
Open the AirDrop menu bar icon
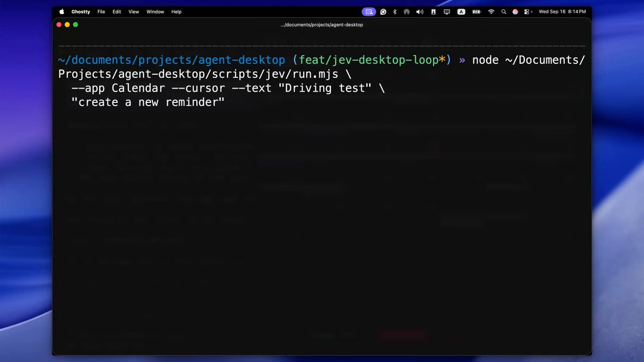407,12
